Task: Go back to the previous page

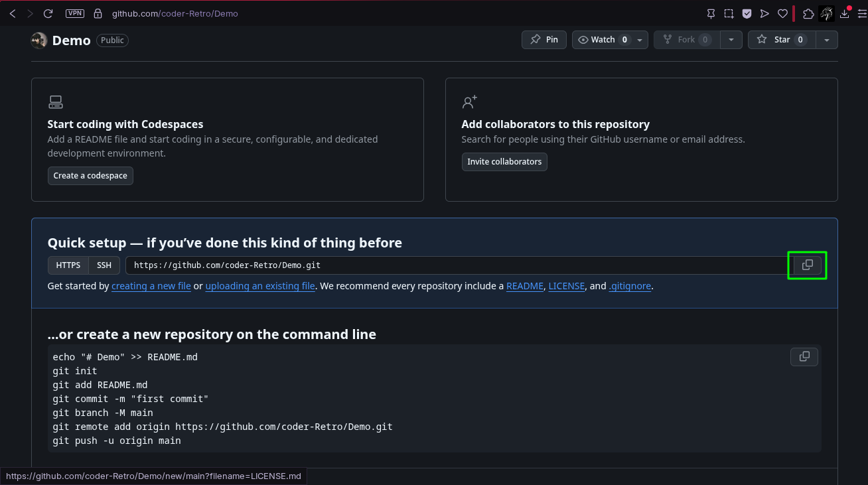Action: pos(12,13)
